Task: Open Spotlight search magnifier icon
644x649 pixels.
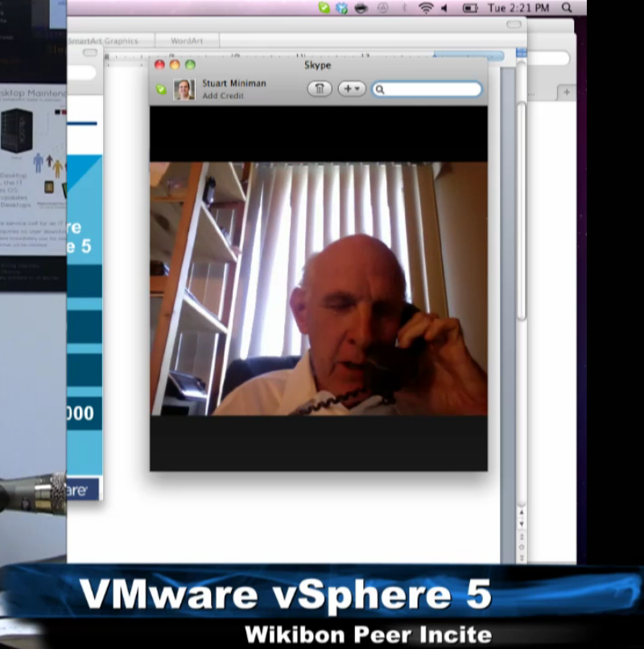Action: pos(567,8)
